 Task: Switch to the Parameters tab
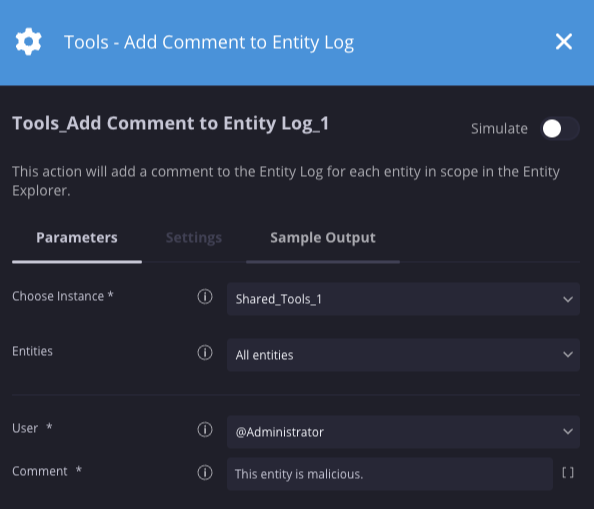click(x=77, y=238)
